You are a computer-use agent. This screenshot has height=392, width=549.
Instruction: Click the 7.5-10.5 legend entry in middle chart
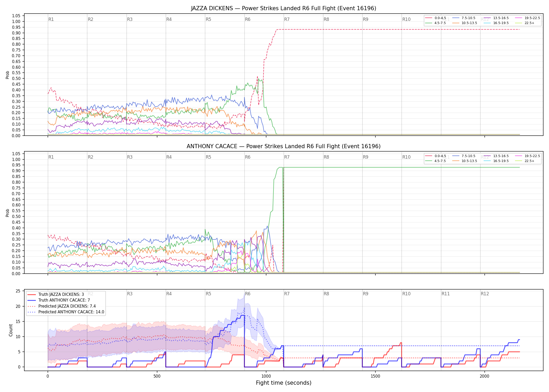click(464, 156)
